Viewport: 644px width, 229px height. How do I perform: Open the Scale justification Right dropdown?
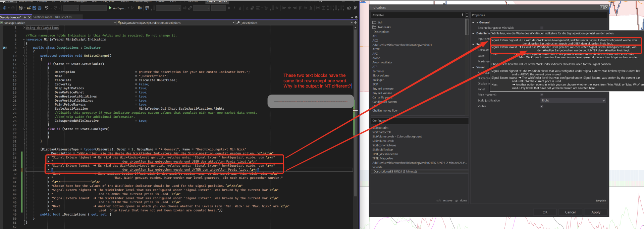[x=573, y=100]
